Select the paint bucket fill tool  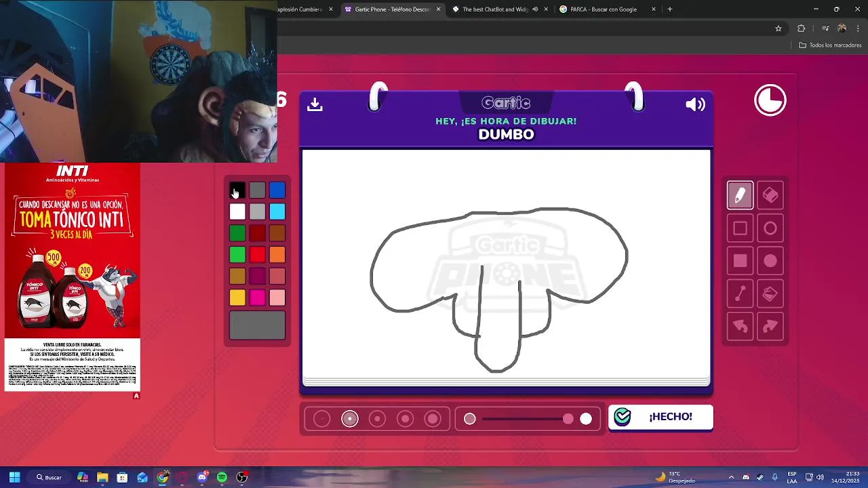(770, 294)
